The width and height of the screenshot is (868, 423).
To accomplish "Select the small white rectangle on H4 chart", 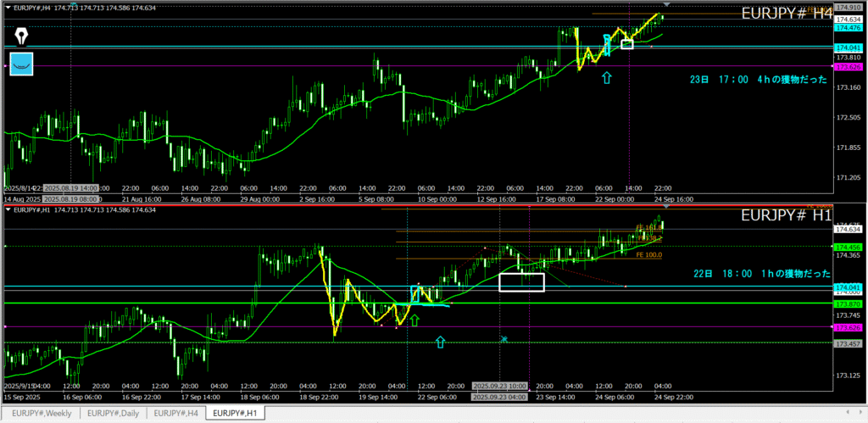I will point(626,44).
